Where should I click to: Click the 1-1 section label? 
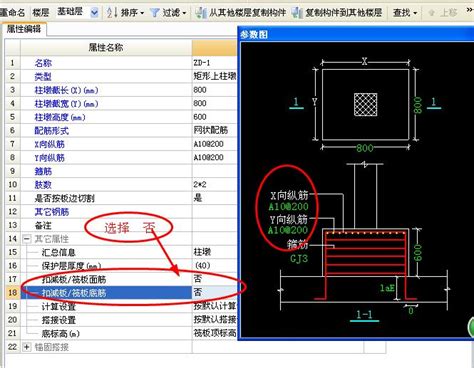364,314
